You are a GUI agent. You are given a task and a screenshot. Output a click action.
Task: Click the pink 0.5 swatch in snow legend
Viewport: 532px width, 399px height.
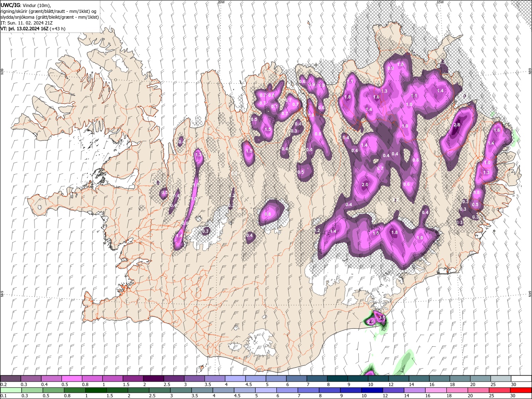pyautogui.click(x=71, y=379)
